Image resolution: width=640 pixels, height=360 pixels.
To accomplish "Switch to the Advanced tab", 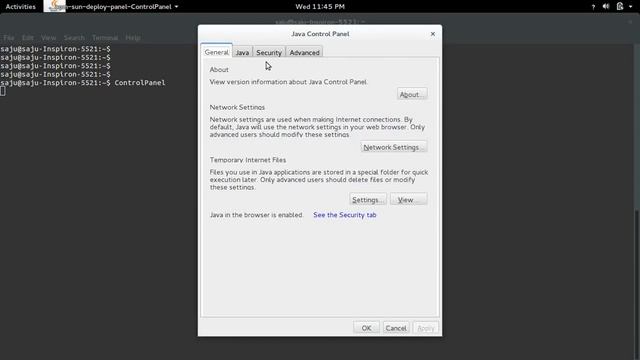I will tap(304, 53).
